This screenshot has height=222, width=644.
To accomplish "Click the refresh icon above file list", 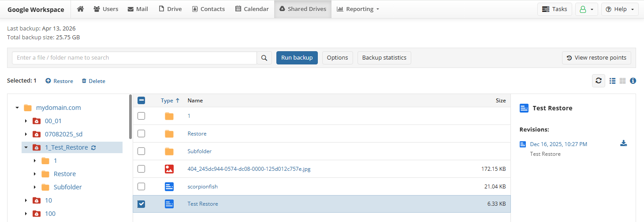I will coord(598,81).
